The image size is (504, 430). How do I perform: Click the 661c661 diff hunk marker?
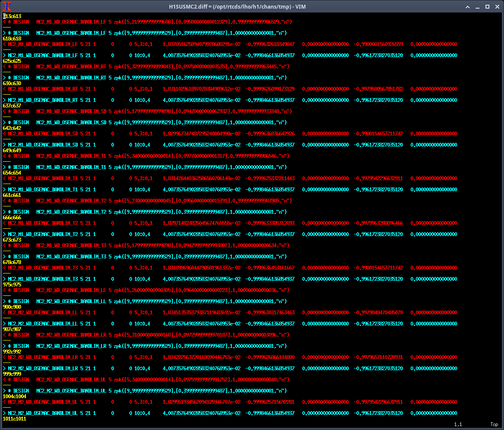(12, 195)
